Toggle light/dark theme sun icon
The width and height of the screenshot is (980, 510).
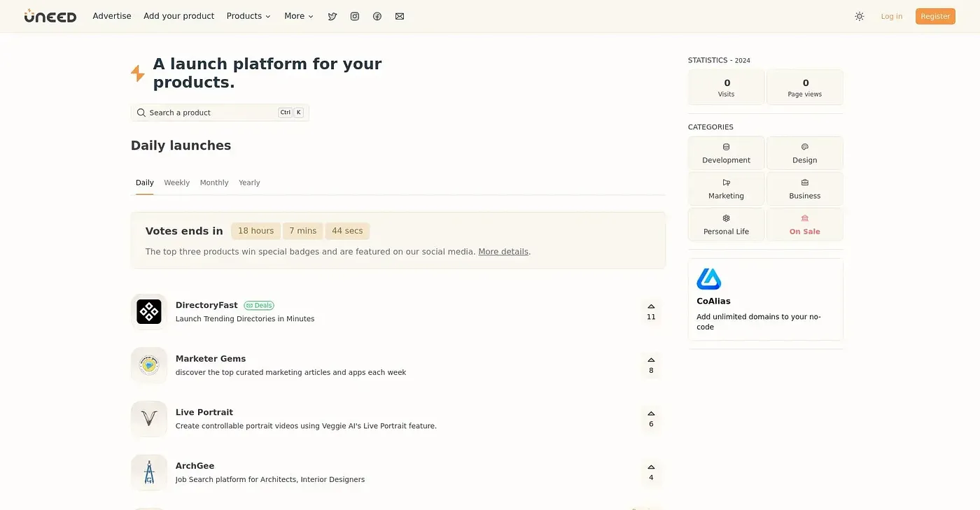click(860, 16)
